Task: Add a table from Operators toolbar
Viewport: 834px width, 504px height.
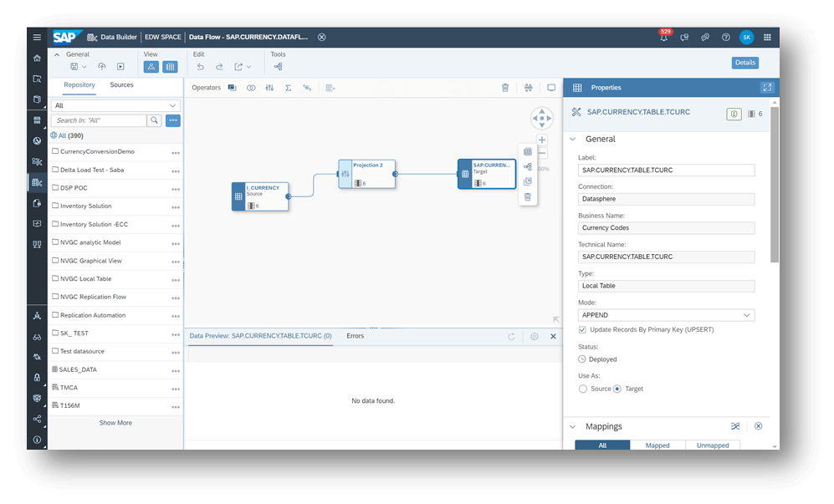Action: tap(330, 88)
